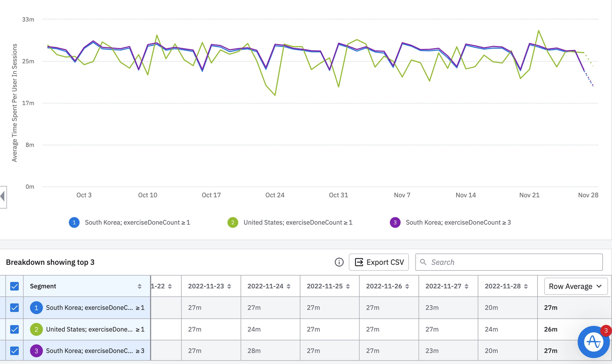Screen dimensions: 612x364
Task: Toggle the United States legend entry in the chart
Action: click(x=298, y=222)
